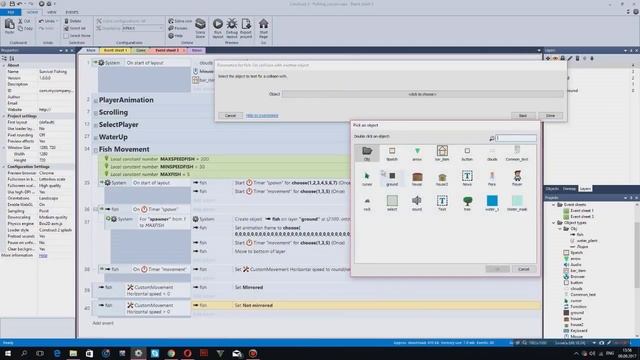Click the 'click to choose' Object field

(422, 94)
